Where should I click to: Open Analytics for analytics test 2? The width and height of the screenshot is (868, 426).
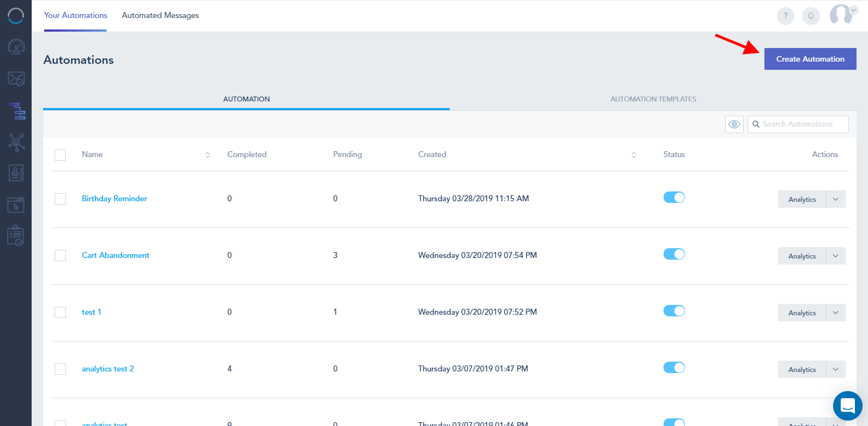(802, 369)
